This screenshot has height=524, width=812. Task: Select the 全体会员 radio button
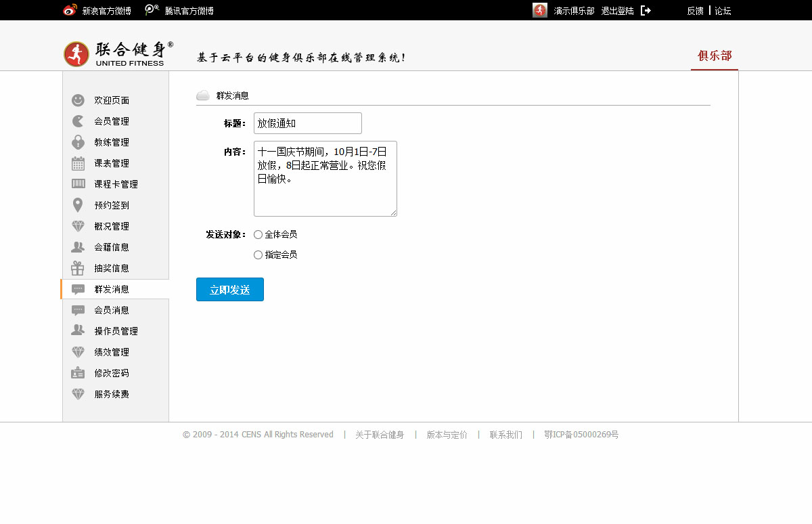[258, 235]
